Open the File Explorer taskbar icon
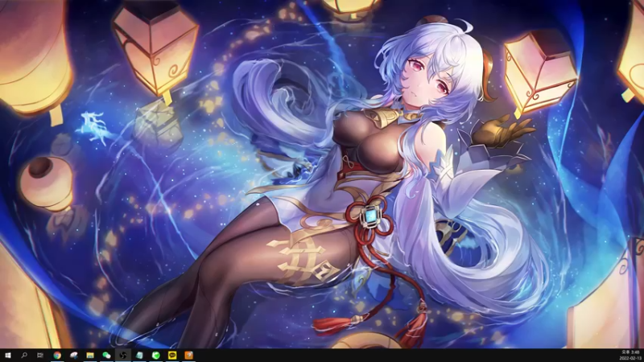Viewport: 644px width, 362px height. click(x=90, y=356)
